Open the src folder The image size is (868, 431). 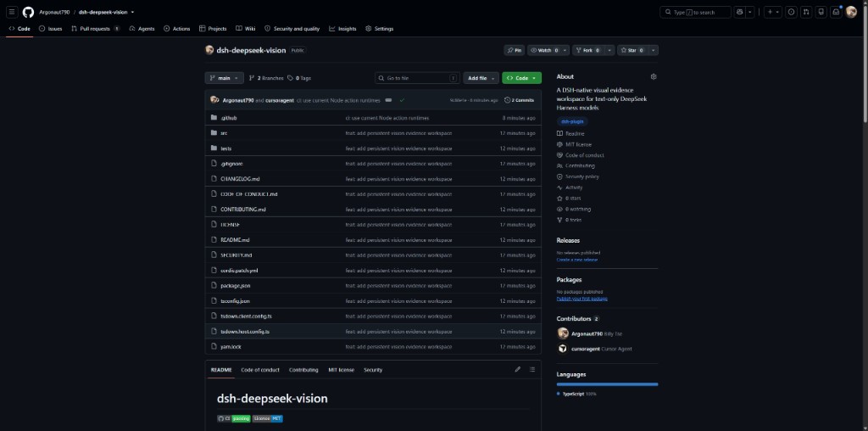click(x=224, y=133)
